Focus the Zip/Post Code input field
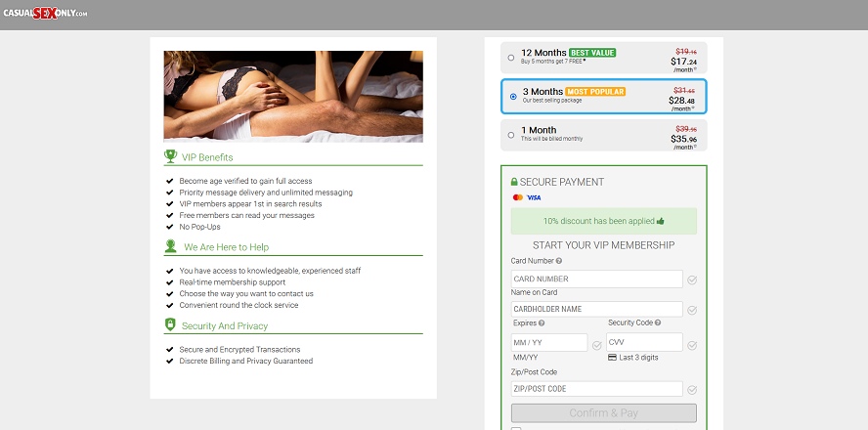The width and height of the screenshot is (868, 430). coord(596,389)
